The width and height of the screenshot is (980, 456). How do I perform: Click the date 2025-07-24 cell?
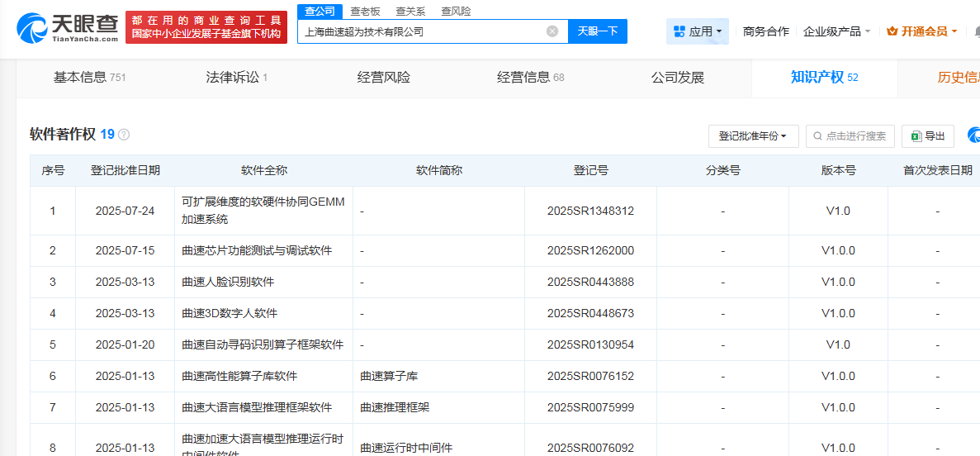(x=125, y=211)
